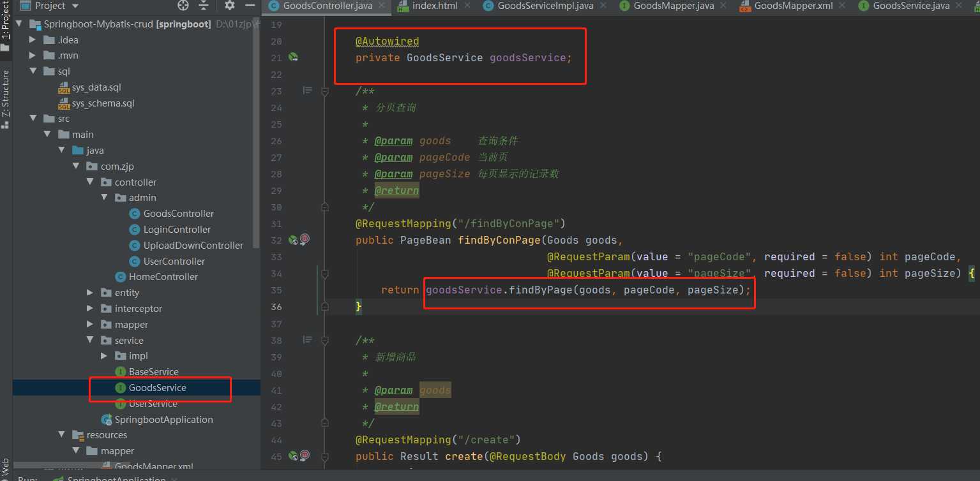Expand the .idea folder arrow
This screenshot has width=980, height=481.
point(33,40)
